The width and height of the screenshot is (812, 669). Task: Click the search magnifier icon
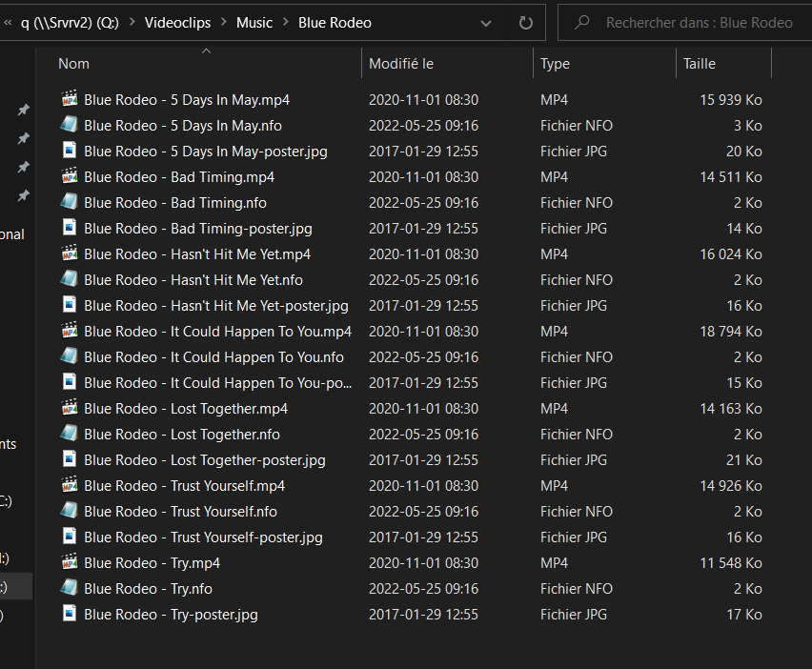coord(580,22)
